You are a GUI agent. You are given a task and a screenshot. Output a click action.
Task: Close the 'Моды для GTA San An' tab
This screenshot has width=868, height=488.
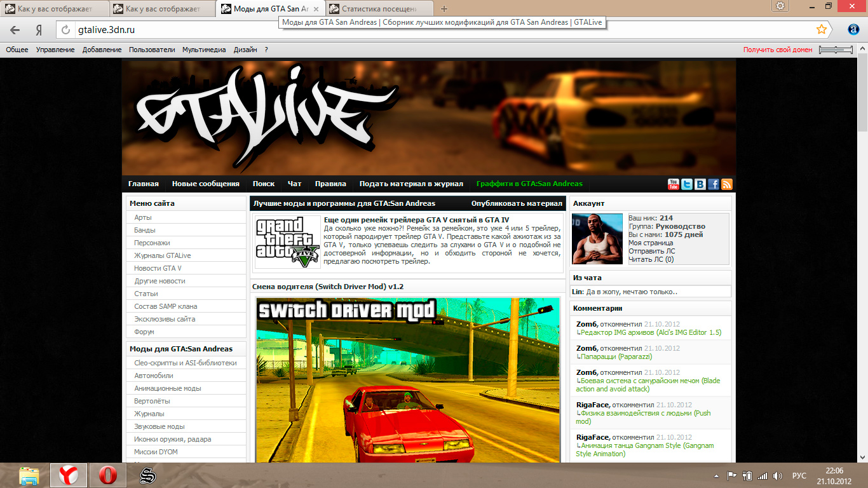[317, 9]
